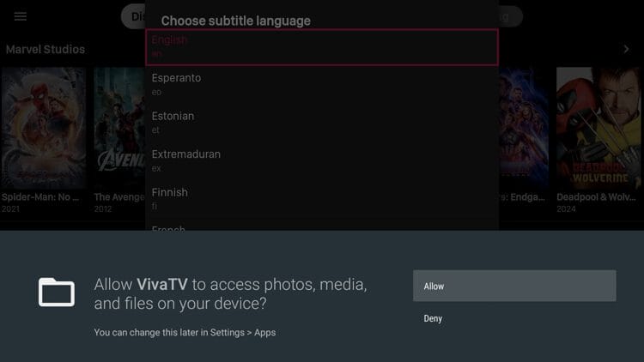This screenshot has height=362, width=644.
Task: Click the "Choose subtitle language" dialog title
Action: pos(236,21)
